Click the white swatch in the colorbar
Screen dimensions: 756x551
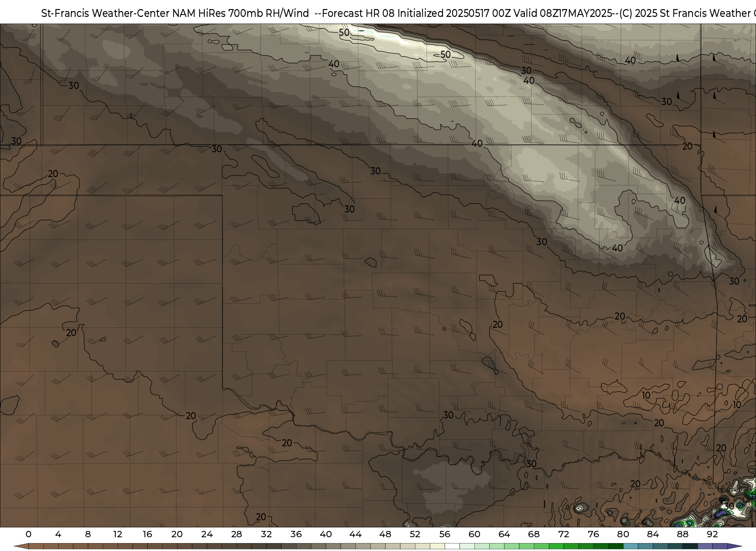(452, 547)
